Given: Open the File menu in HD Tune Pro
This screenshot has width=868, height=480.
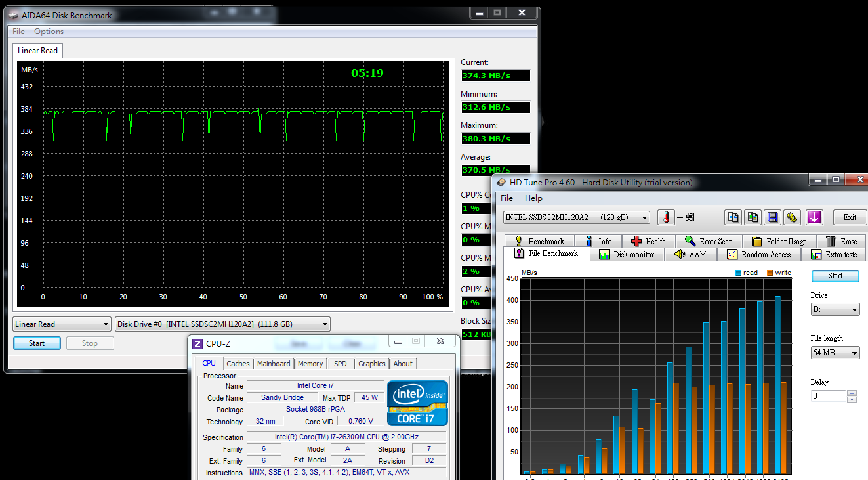Looking at the screenshot, I should point(506,198).
